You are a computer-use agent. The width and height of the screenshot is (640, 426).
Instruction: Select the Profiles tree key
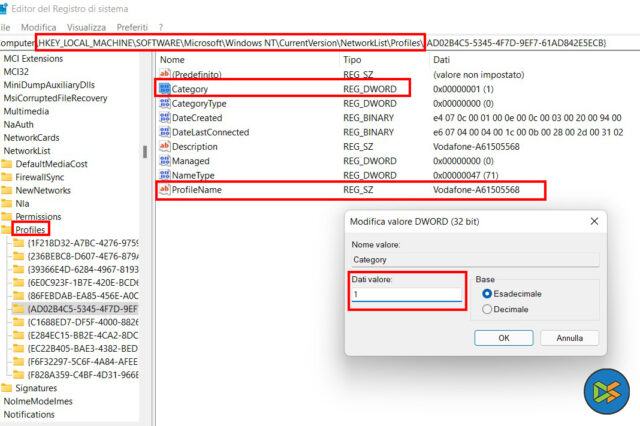[x=30, y=229]
